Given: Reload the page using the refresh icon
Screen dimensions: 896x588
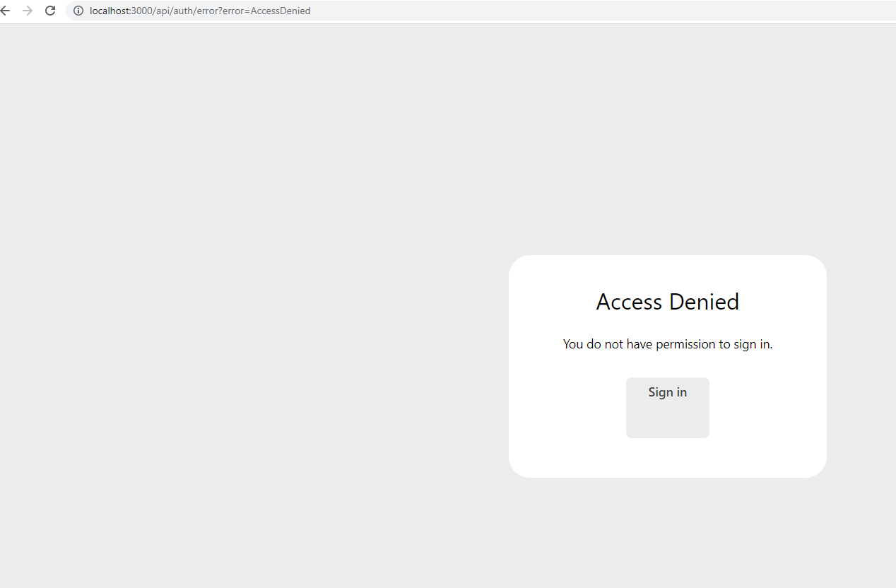Looking at the screenshot, I should point(49,11).
